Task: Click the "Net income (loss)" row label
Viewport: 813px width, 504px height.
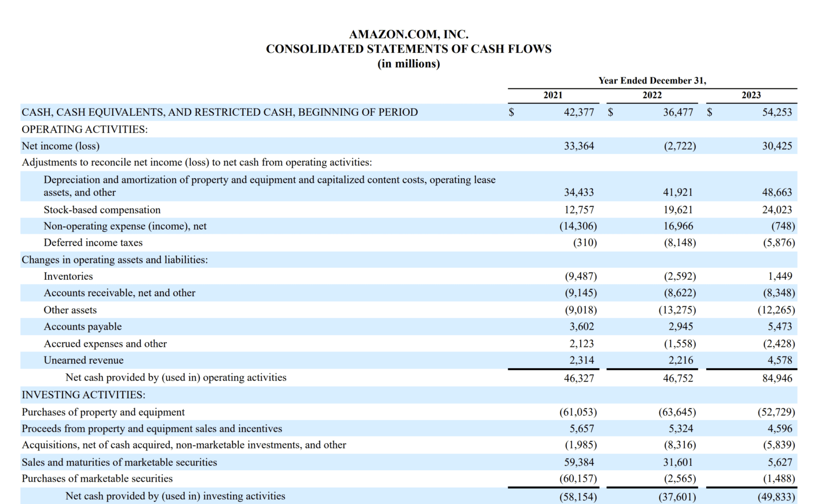Action: click(60, 146)
